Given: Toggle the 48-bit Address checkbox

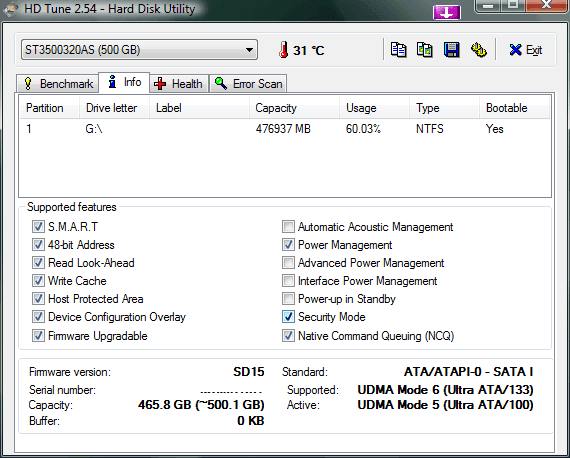Looking at the screenshot, I should [x=38, y=245].
